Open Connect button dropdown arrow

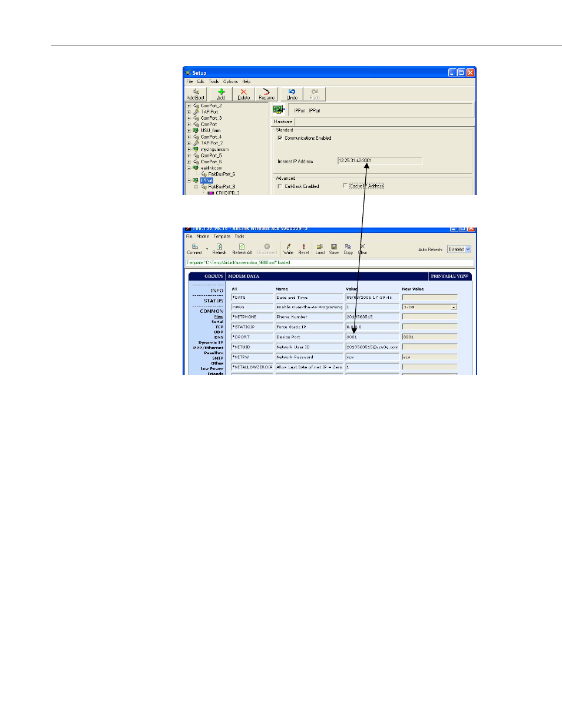pos(207,249)
